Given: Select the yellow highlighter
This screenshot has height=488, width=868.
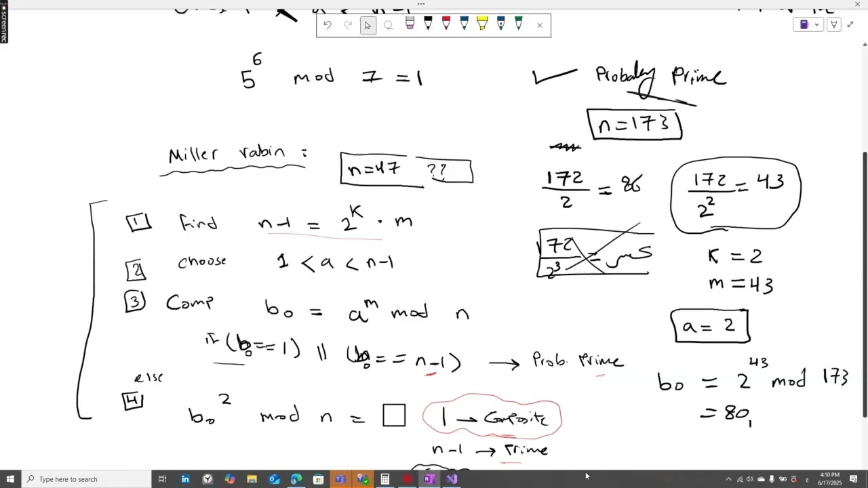Looking at the screenshot, I should (482, 24).
